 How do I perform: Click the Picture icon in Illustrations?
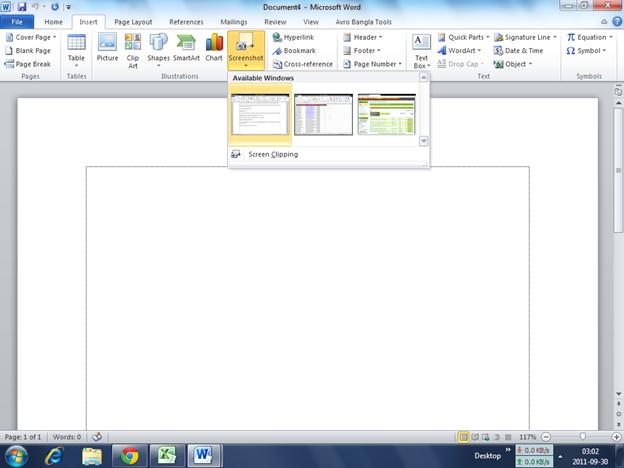[107, 48]
